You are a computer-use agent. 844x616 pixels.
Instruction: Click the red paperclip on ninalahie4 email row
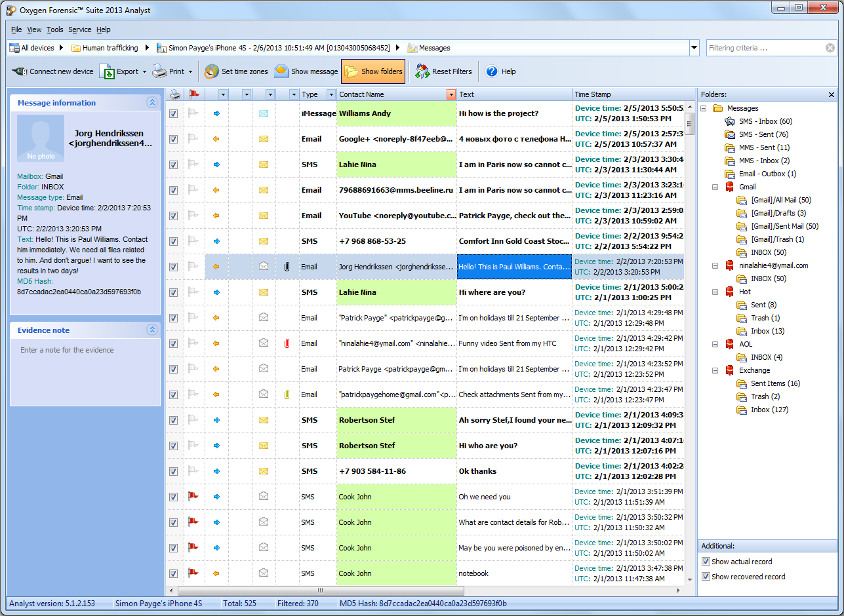coord(287,343)
